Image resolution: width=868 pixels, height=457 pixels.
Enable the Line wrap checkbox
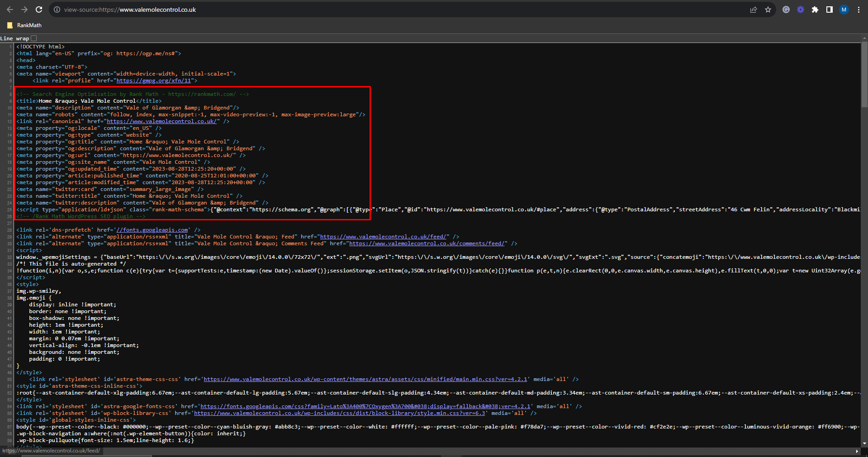pyautogui.click(x=34, y=38)
